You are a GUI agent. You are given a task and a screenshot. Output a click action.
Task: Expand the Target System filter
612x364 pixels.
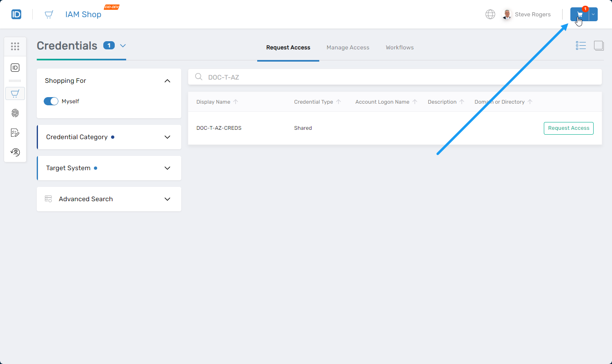(x=167, y=168)
